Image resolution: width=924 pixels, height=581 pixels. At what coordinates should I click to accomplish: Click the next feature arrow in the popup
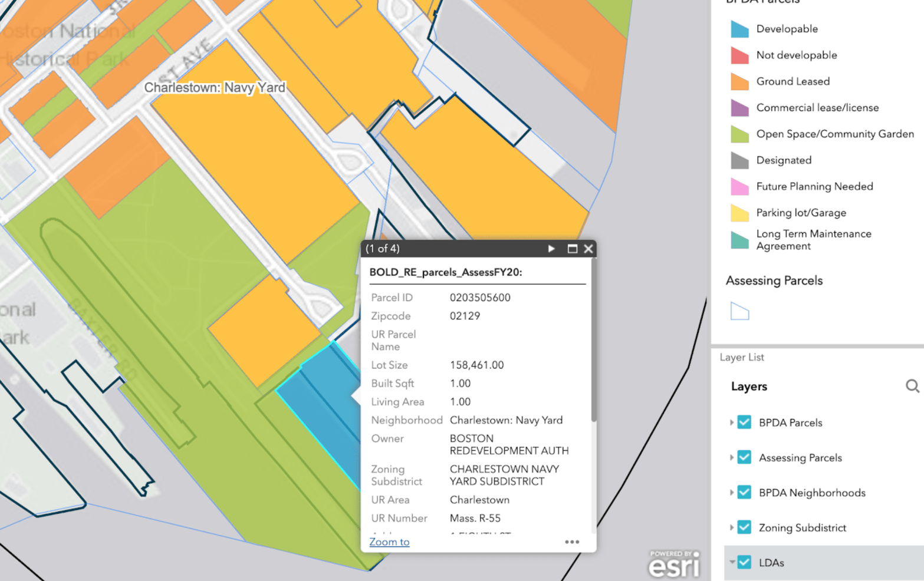551,249
